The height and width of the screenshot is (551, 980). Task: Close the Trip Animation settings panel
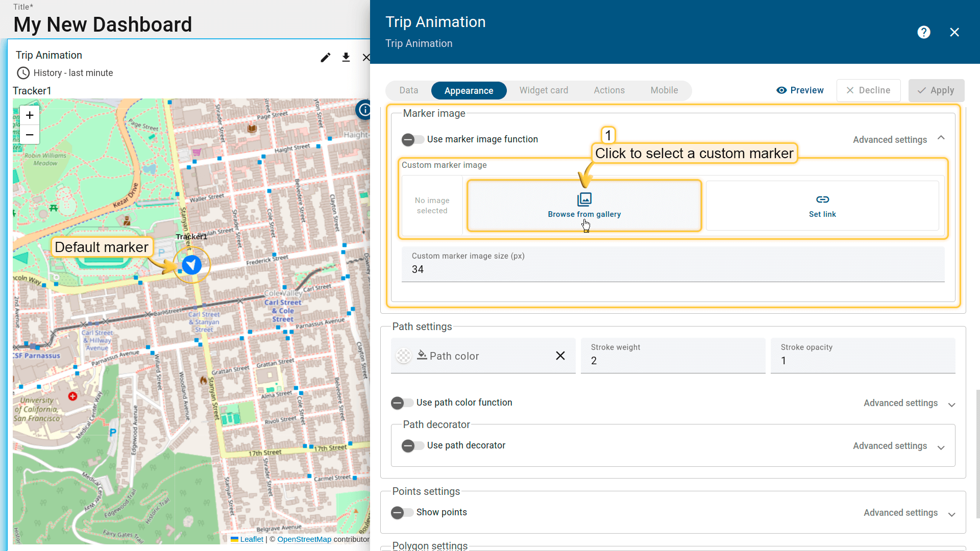(x=954, y=32)
